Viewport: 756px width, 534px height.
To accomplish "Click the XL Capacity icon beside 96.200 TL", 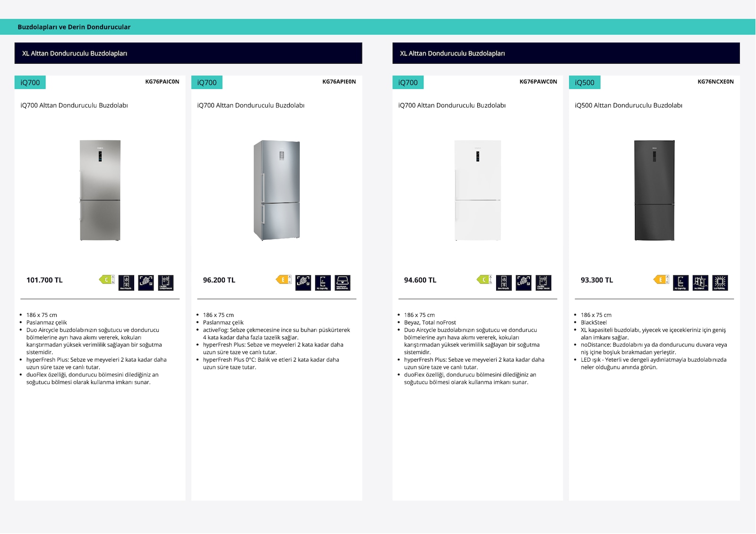I will [323, 282].
